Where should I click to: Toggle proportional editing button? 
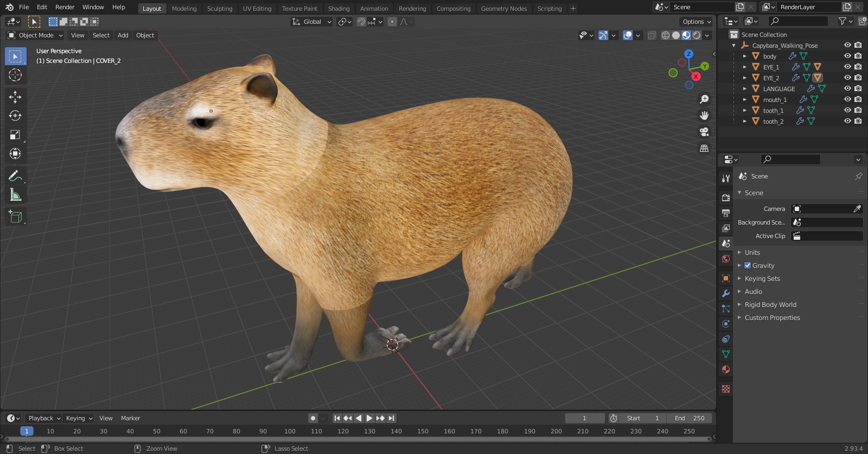(x=392, y=22)
